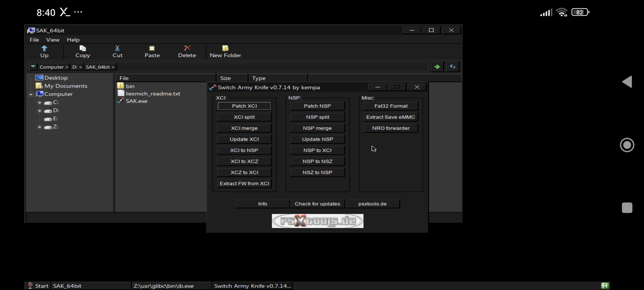This screenshot has height=290, width=644.
Task: Collapse the Computer tree node
Action: (31, 95)
